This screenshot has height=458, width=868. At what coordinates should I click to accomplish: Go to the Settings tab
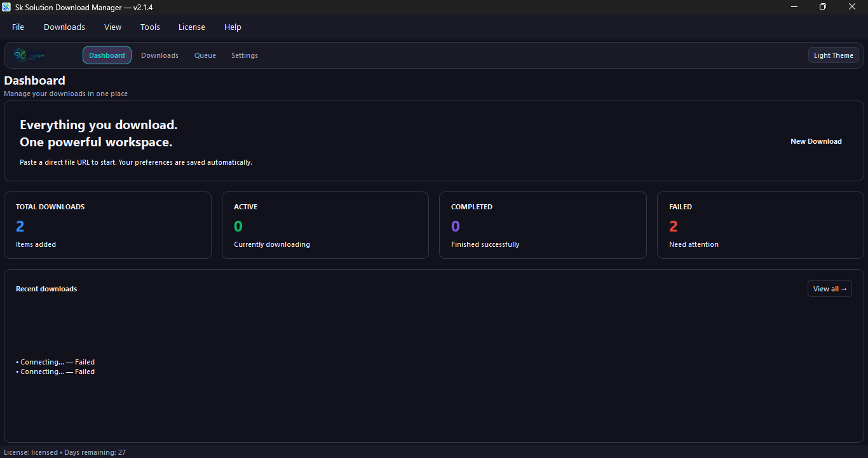pos(245,55)
